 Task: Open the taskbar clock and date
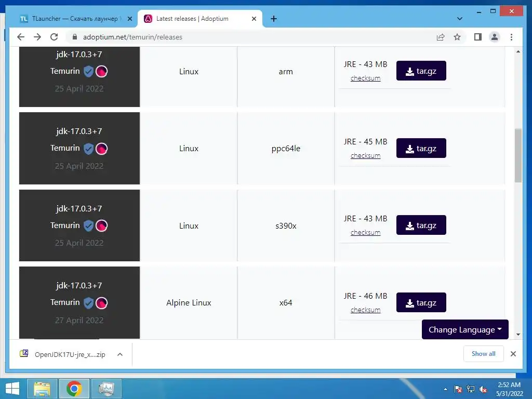point(509,389)
